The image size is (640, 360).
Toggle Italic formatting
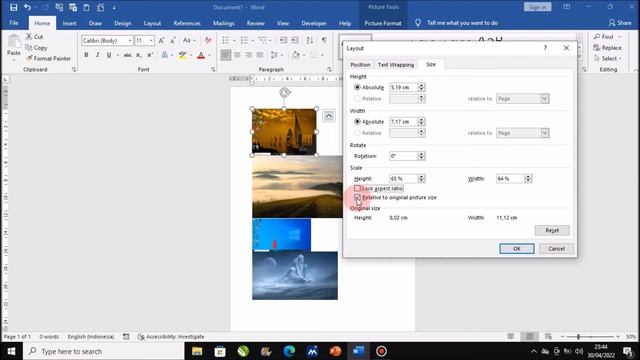point(97,55)
